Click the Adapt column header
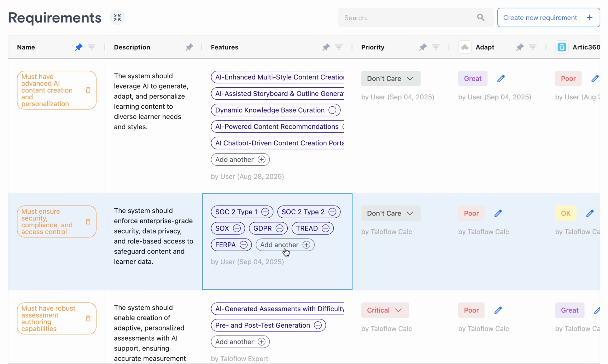The image size is (608, 364). pyautogui.click(x=484, y=47)
